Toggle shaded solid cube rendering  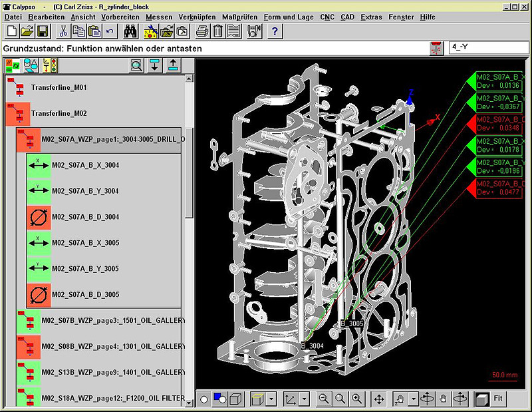481,399
